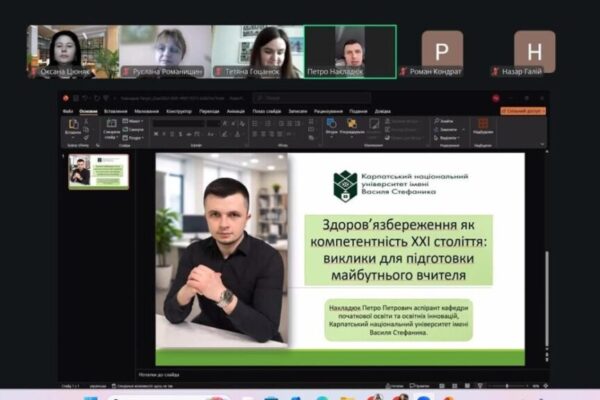Screen dimensions: 600x400
Task: Open the File (Файл) menu tab
Action: pos(67,111)
